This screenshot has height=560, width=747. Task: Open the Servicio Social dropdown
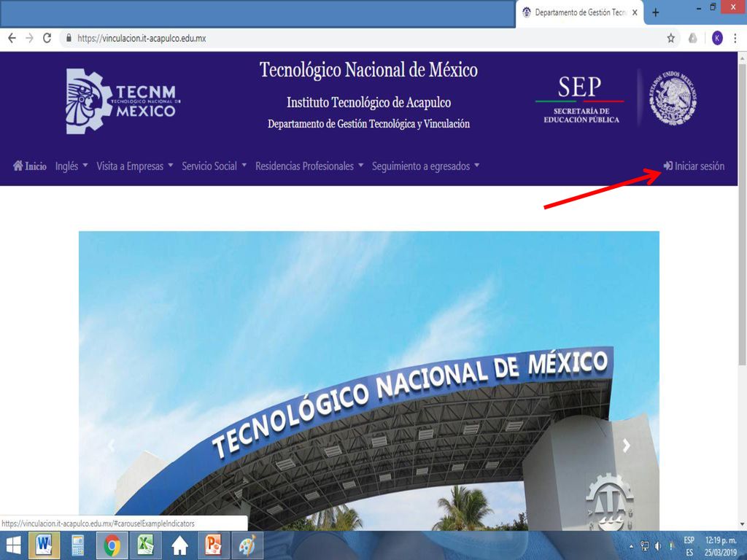[x=214, y=166]
